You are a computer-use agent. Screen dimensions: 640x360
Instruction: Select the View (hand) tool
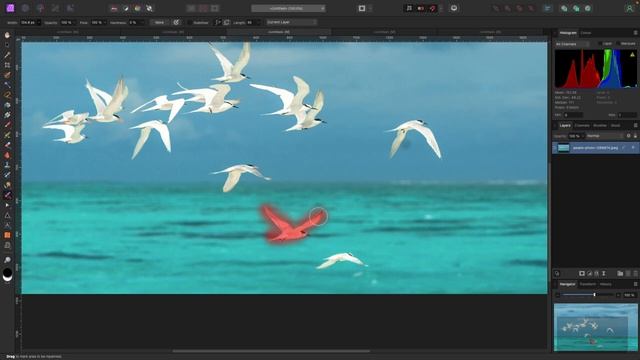point(7,35)
